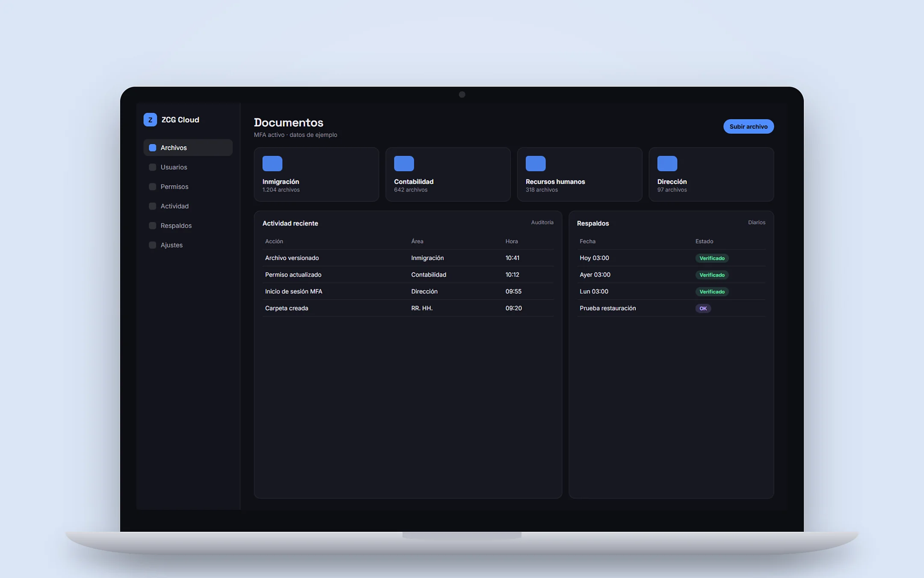The width and height of the screenshot is (924, 578).
Task: Open the Recursos humanos folder icon
Action: pos(536,164)
